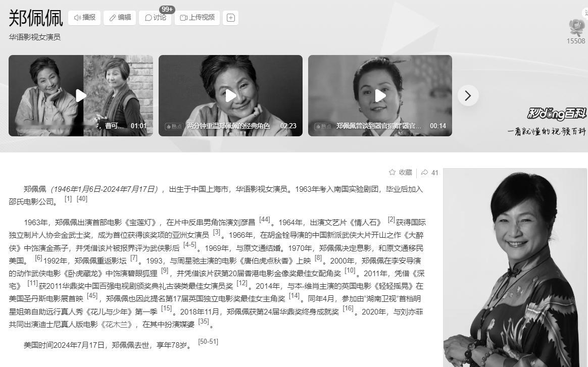Image resolution: width=588 pixels, height=367 pixels.
Task: Click the 热点 tag on the 00:14 video
Action: click(323, 127)
